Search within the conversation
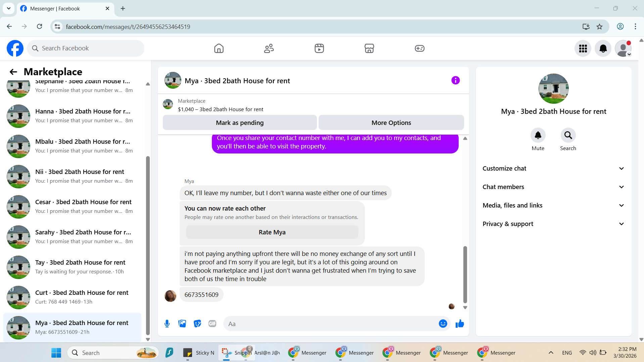The image size is (644, 362). [x=568, y=135]
